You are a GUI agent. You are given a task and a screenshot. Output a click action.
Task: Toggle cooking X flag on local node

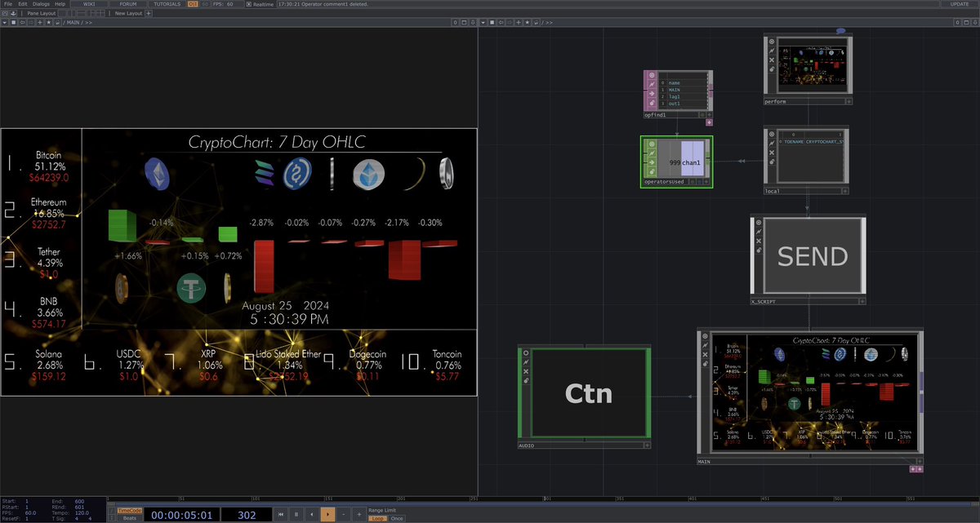771,152
